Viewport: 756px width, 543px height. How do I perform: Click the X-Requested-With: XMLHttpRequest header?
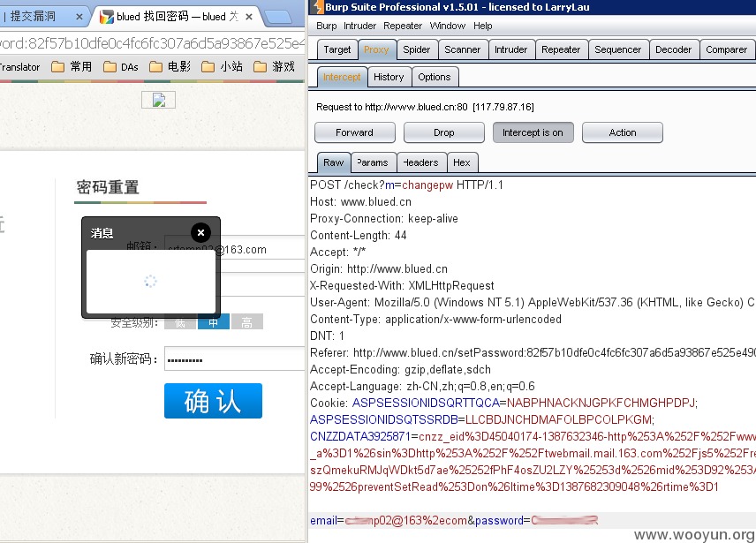[x=402, y=286]
